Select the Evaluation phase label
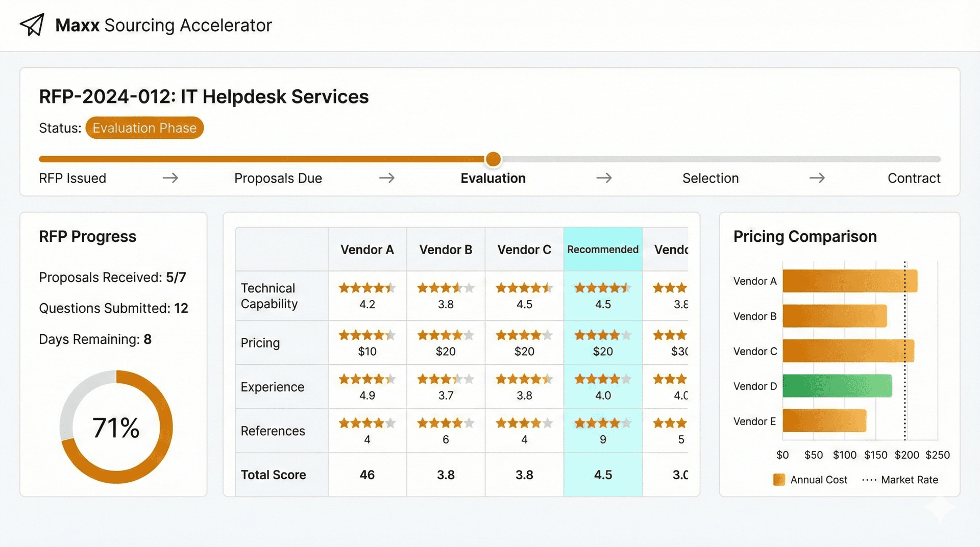The width and height of the screenshot is (980, 547). click(x=493, y=178)
